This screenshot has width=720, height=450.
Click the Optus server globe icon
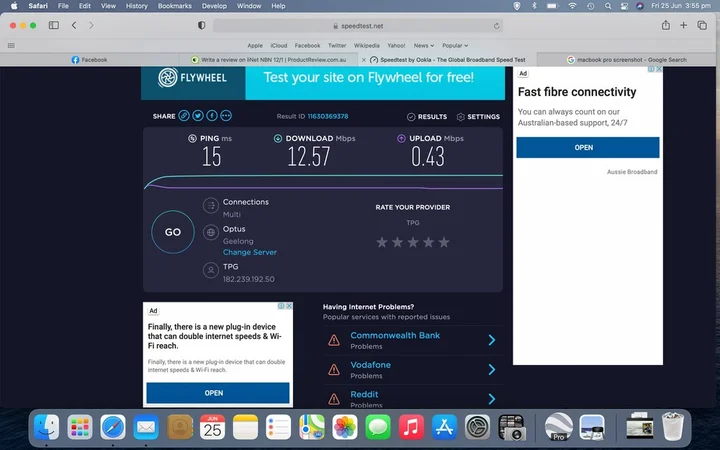(x=211, y=232)
